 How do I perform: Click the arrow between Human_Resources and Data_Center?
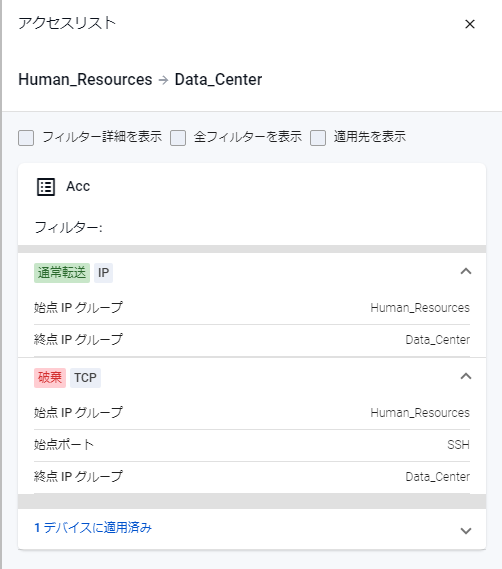[x=164, y=80]
